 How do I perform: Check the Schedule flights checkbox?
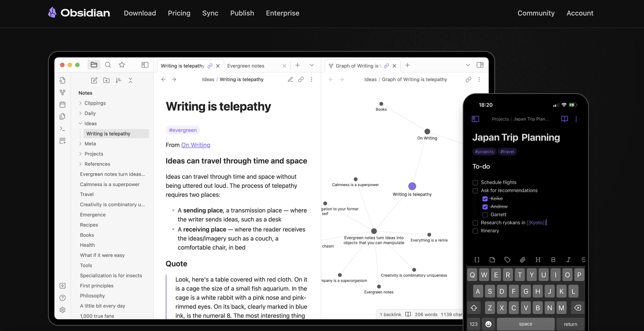tap(475, 183)
